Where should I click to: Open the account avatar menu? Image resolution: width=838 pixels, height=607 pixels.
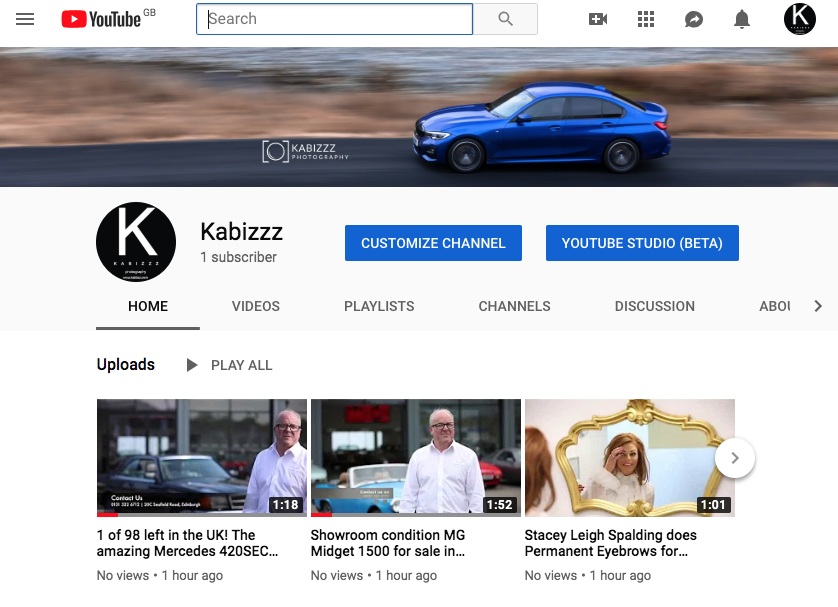click(800, 19)
